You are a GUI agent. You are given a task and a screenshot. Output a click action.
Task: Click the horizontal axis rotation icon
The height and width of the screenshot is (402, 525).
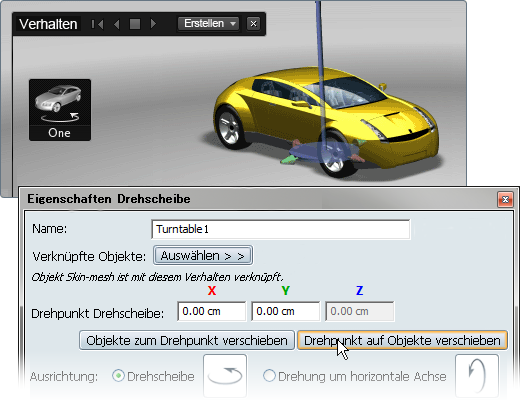(477, 375)
